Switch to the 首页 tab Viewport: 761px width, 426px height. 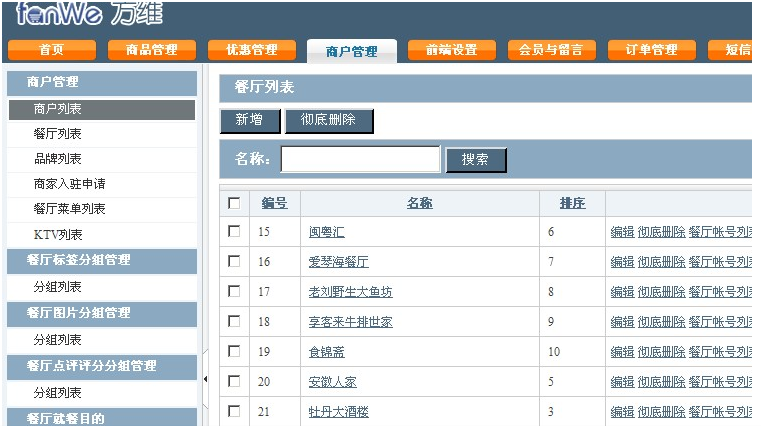pyautogui.click(x=51, y=50)
